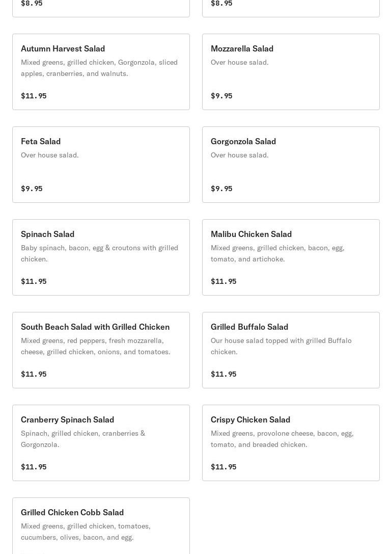The image size is (392, 554).
Task: Open the Grilled Chicken Cobb Salad card
Action: [x=101, y=526]
